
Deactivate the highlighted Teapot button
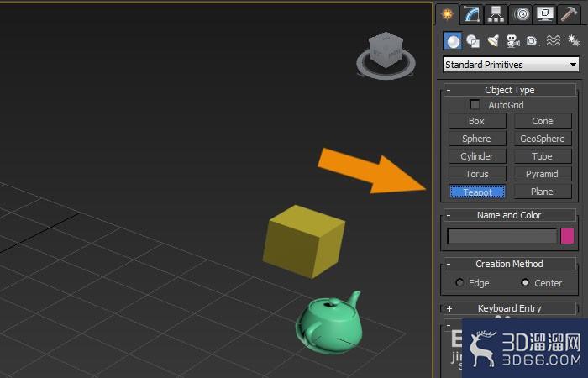pos(477,192)
